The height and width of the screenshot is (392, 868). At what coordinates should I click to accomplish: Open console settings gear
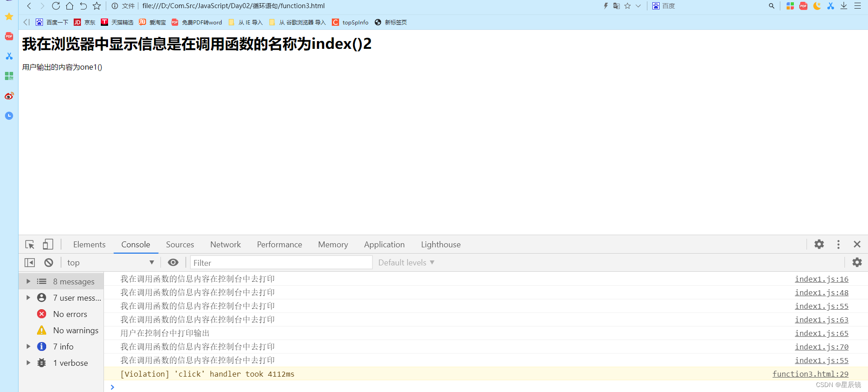857,262
